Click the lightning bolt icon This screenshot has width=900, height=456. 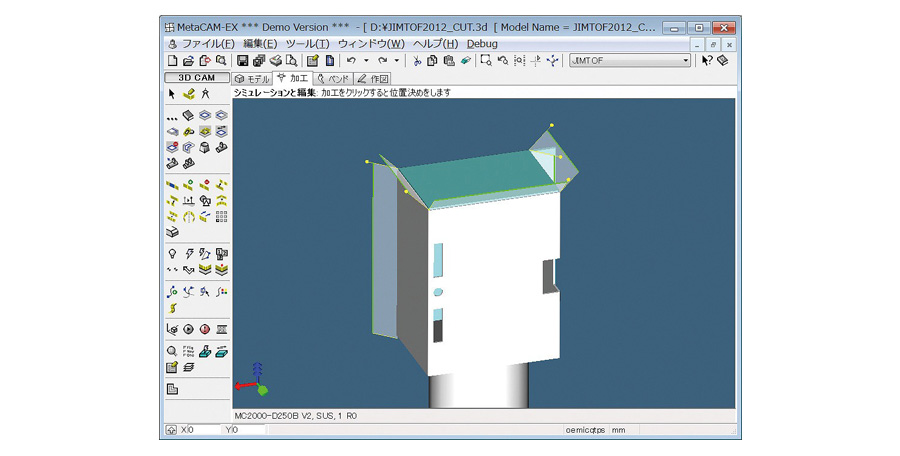pos(188,253)
